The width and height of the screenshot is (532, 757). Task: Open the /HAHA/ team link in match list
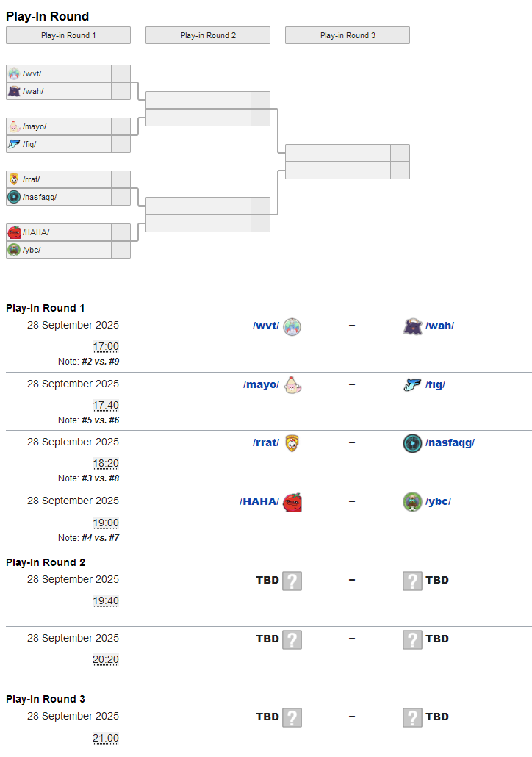pos(259,502)
